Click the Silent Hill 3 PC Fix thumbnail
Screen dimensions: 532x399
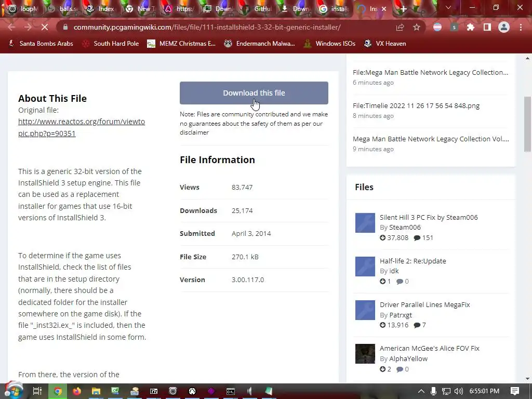coord(365,222)
